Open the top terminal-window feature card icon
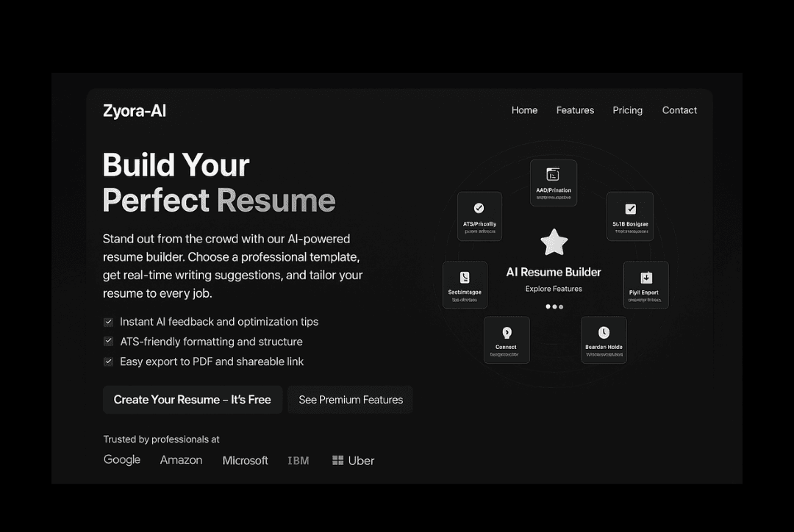This screenshot has height=532, width=794. [553, 174]
